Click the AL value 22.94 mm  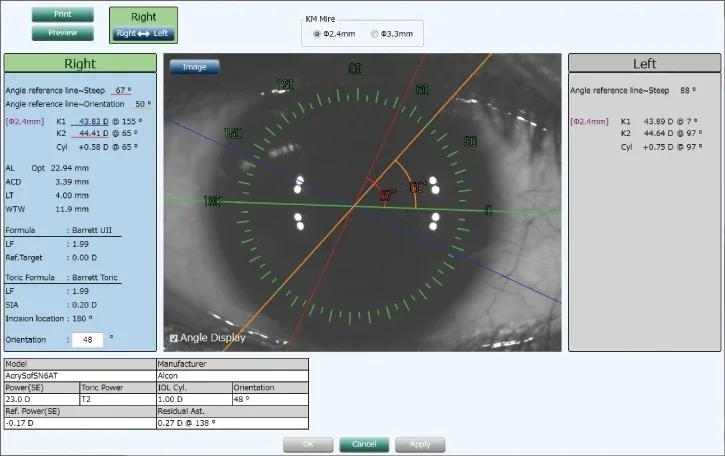coord(70,168)
